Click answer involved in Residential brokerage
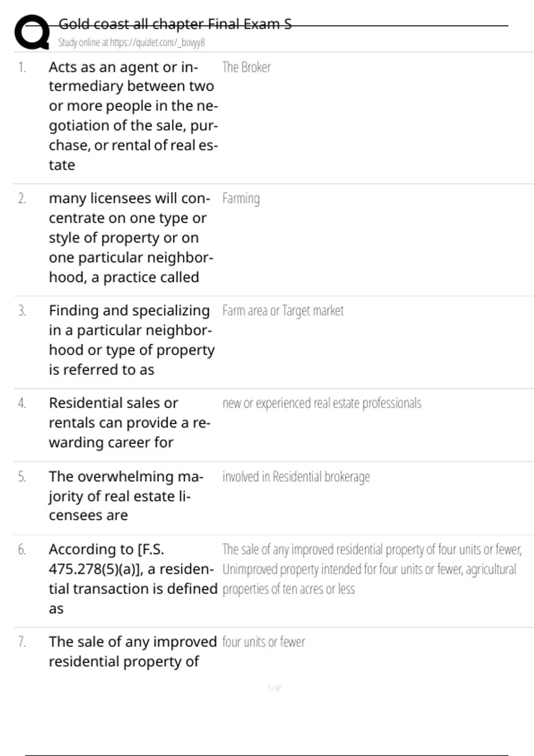Image resolution: width=534 pixels, height=756 pixels. pyautogui.click(x=296, y=477)
